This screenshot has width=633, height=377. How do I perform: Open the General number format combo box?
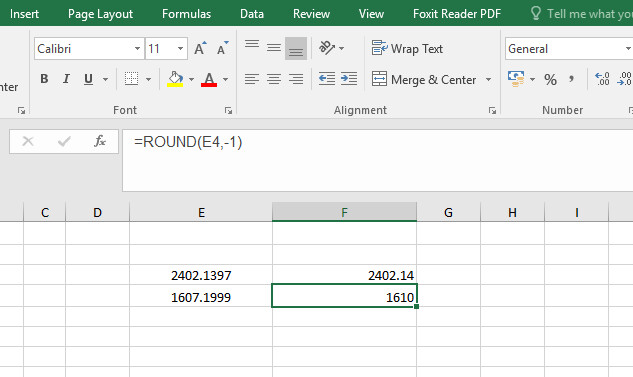(569, 49)
